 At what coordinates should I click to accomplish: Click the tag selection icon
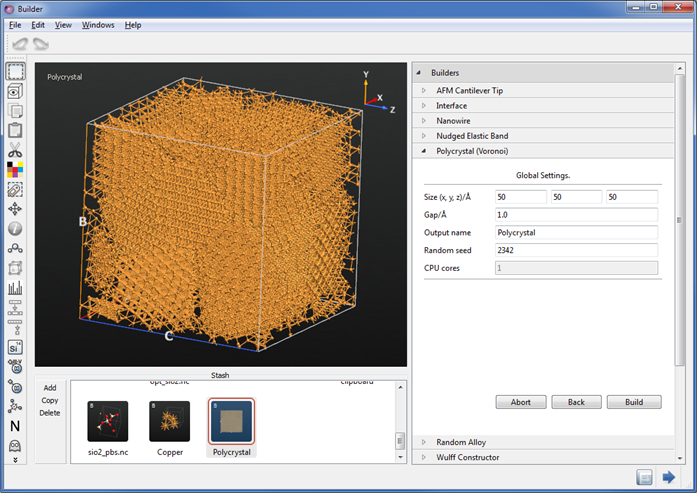point(15,189)
